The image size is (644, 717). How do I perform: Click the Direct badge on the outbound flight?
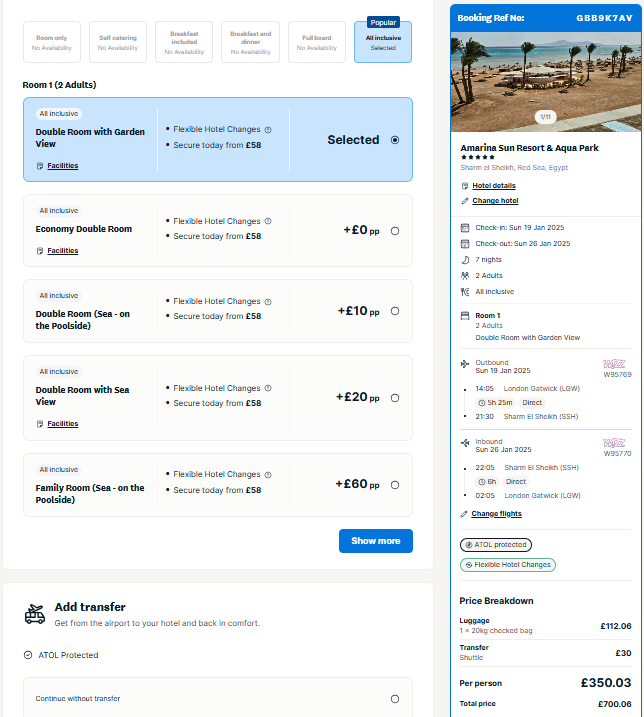pos(532,403)
